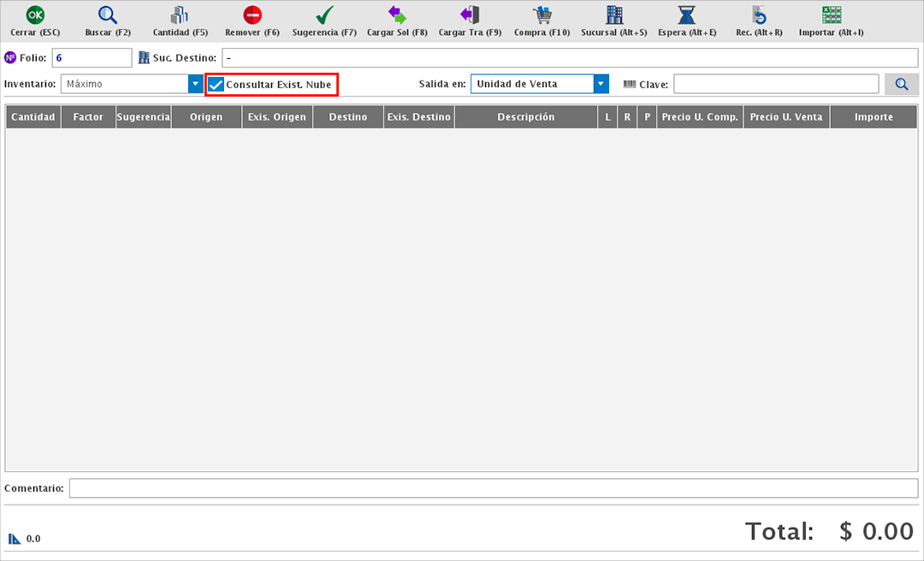
Task: Click the Cerrar (ESC) OK icon
Action: click(35, 15)
